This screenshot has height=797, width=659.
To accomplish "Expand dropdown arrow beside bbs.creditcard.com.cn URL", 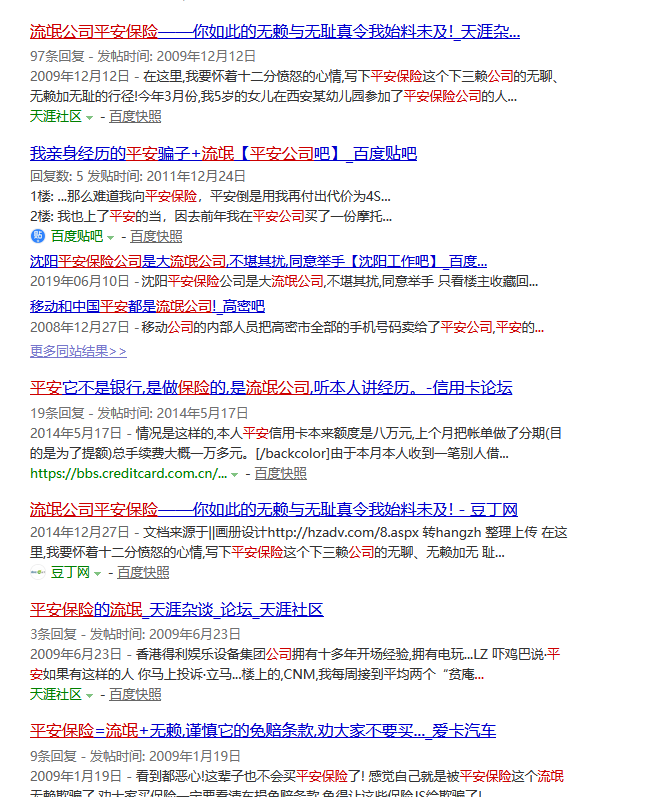I will [234, 475].
